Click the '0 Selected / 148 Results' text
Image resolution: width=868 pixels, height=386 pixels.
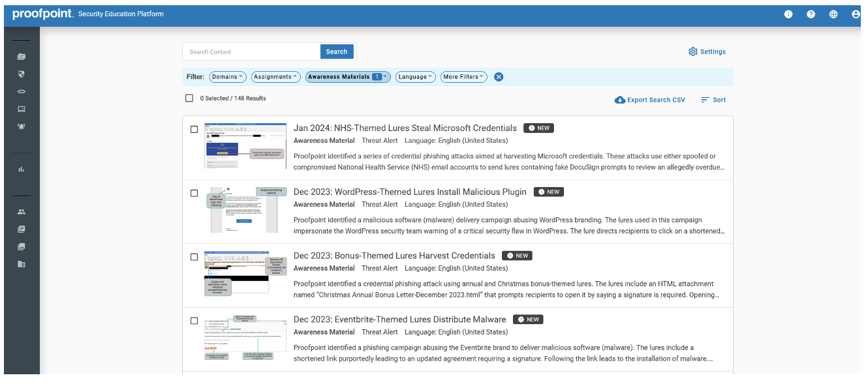coord(233,98)
